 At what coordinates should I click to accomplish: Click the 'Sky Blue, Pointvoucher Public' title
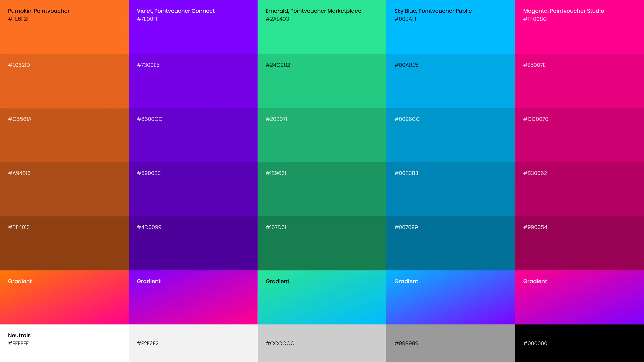pyautogui.click(x=433, y=11)
